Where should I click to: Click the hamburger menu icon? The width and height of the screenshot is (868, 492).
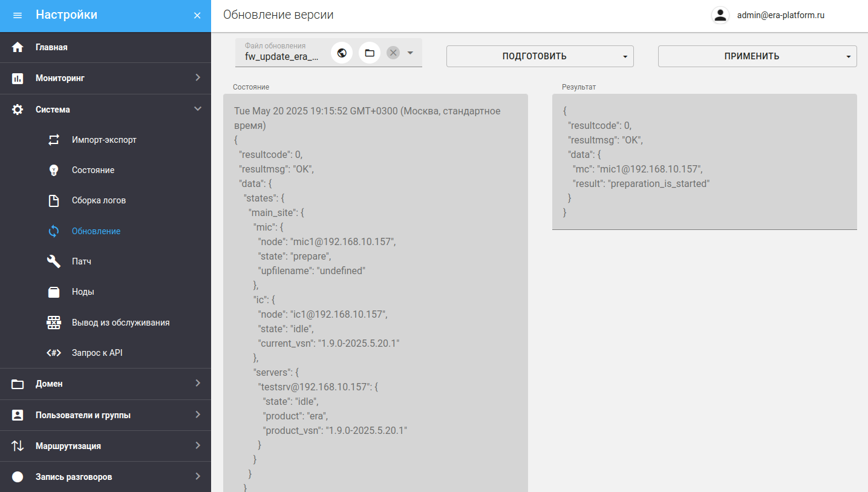[x=18, y=15]
